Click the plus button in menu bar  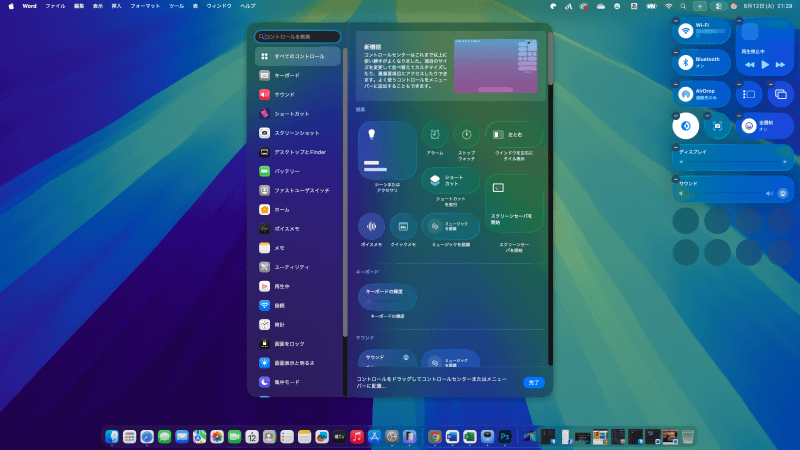[x=700, y=6]
